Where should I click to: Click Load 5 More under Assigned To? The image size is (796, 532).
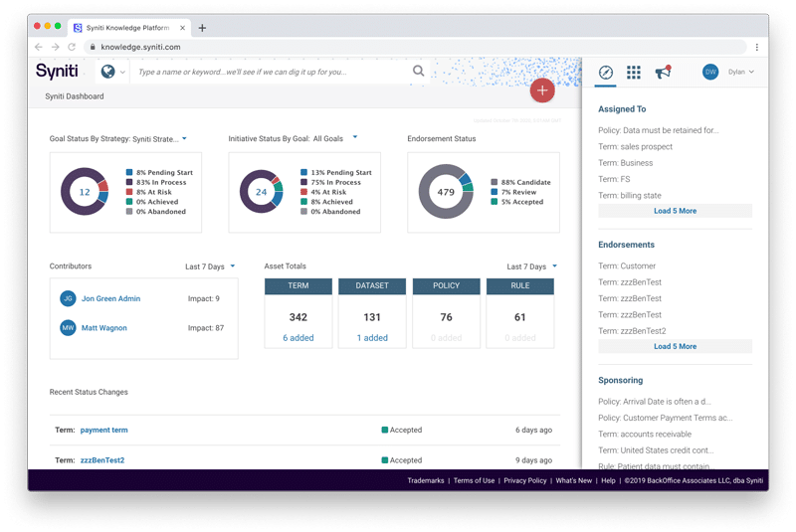point(675,211)
